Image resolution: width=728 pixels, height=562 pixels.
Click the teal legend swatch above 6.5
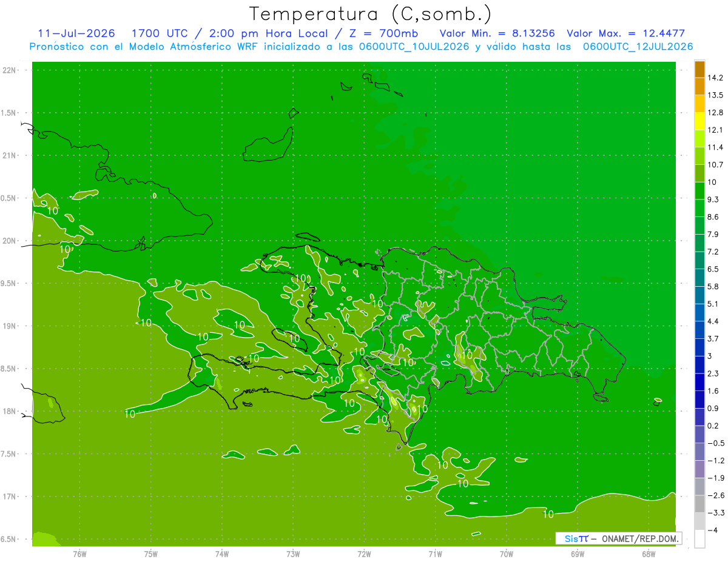tap(699, 260)
